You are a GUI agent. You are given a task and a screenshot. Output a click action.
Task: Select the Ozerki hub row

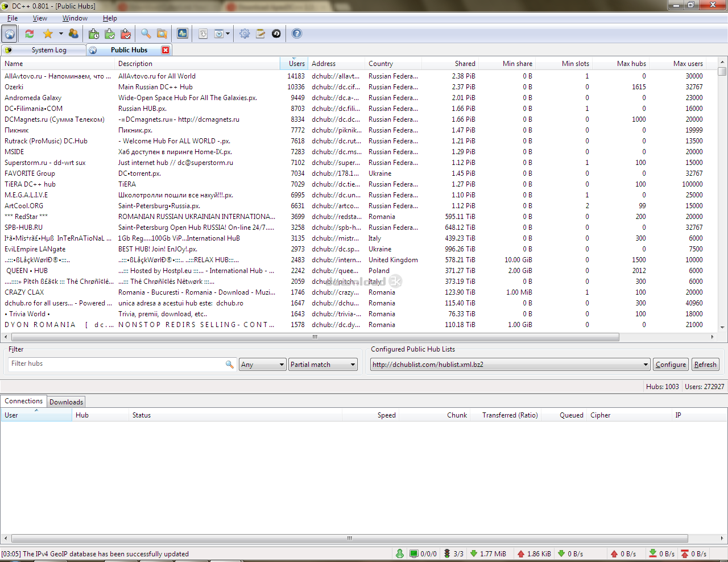click(359, 87)
